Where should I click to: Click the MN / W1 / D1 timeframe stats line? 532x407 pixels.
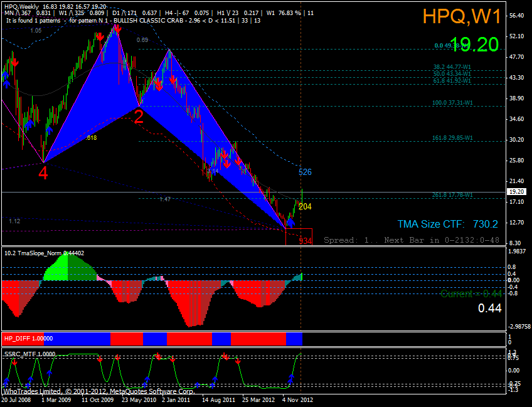159,13
